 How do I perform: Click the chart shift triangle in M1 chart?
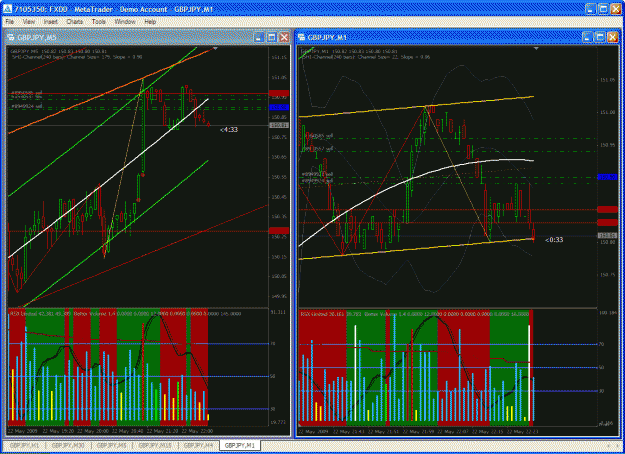click(536, 49)
